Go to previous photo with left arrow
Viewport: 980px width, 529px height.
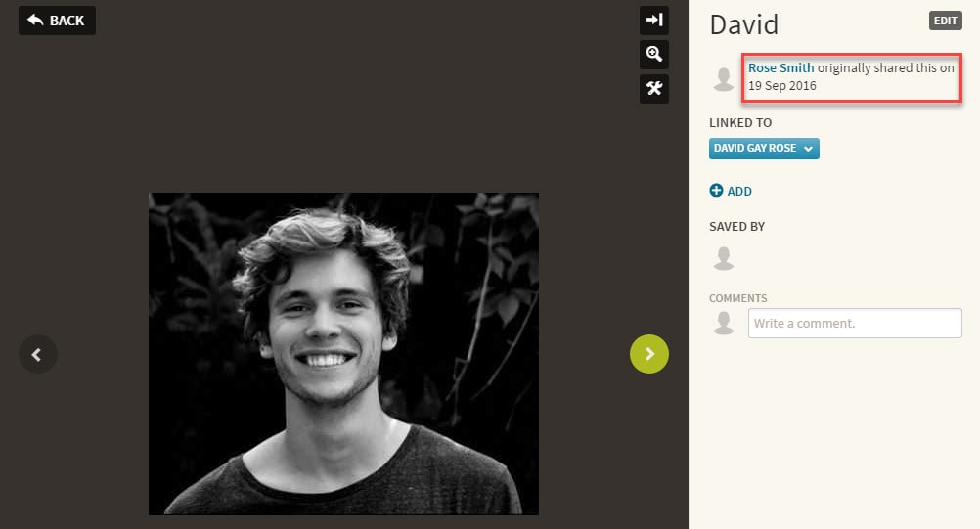(x=38, y=354)
